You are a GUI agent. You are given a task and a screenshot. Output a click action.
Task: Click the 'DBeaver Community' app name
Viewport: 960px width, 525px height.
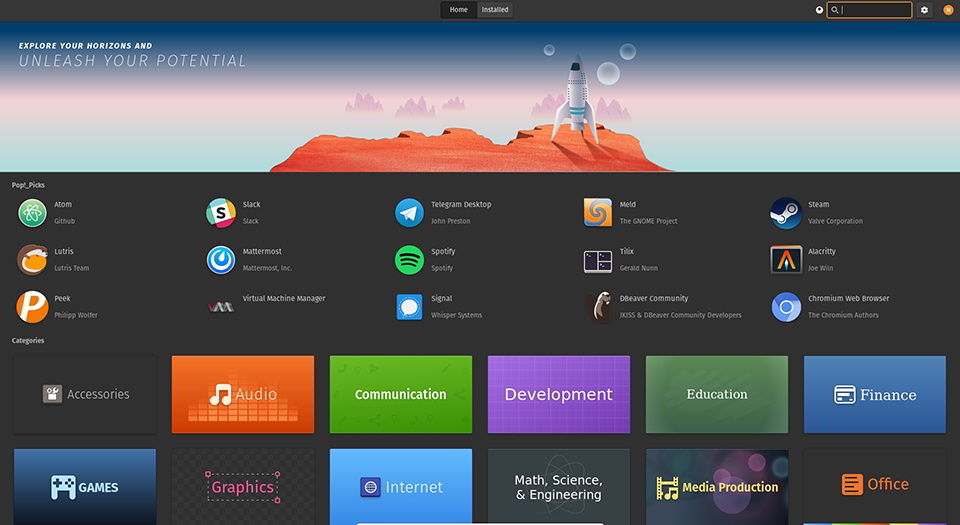[x=654, y=299]
